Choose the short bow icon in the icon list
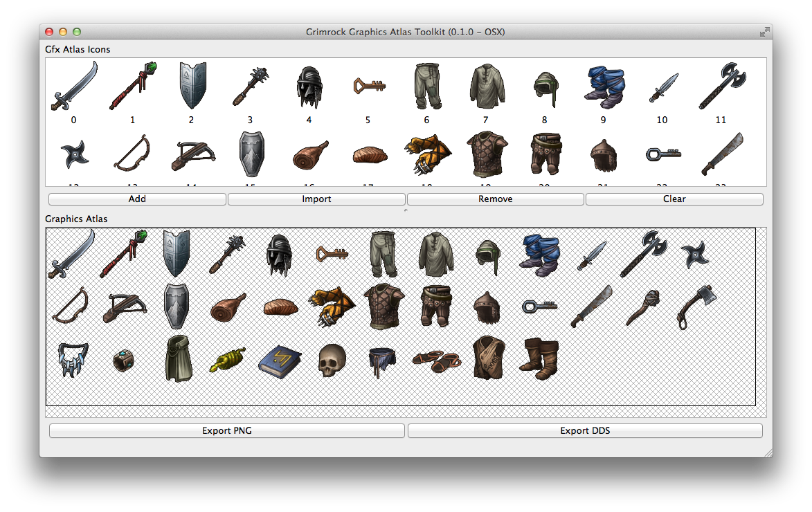Image resolution: width=812 pixels, height=512 pixels. click(x=132, y=153)
